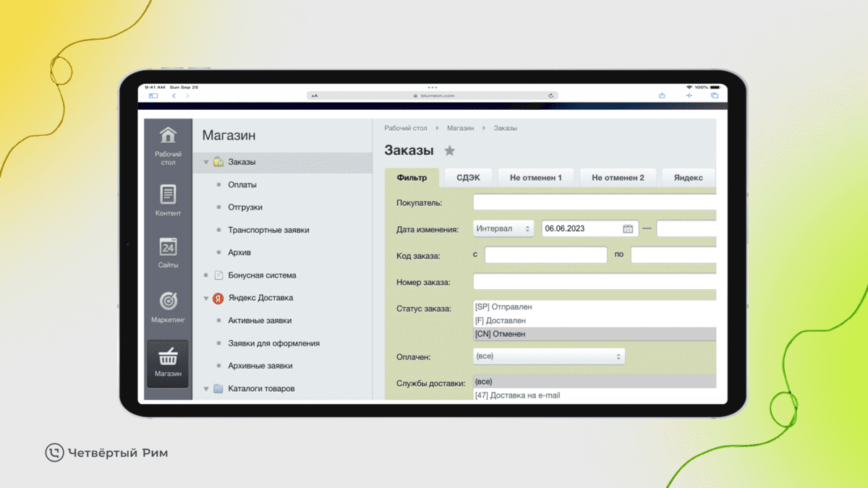Image resolution: width=868 pixels, height=488 pixels.
Task: Click the Номер заказа input field
Action: coord(595,281)
